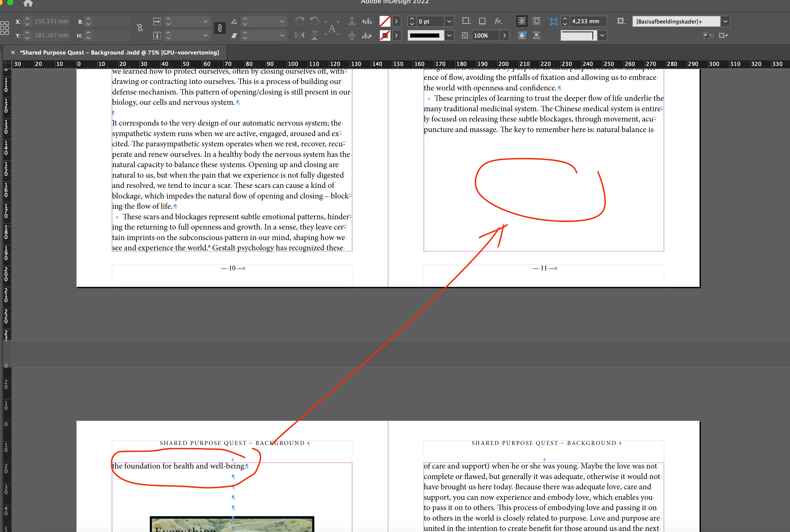This screenshot has height=532, width=790.
Task: Click the select container icon
Action: coord(352,21)
